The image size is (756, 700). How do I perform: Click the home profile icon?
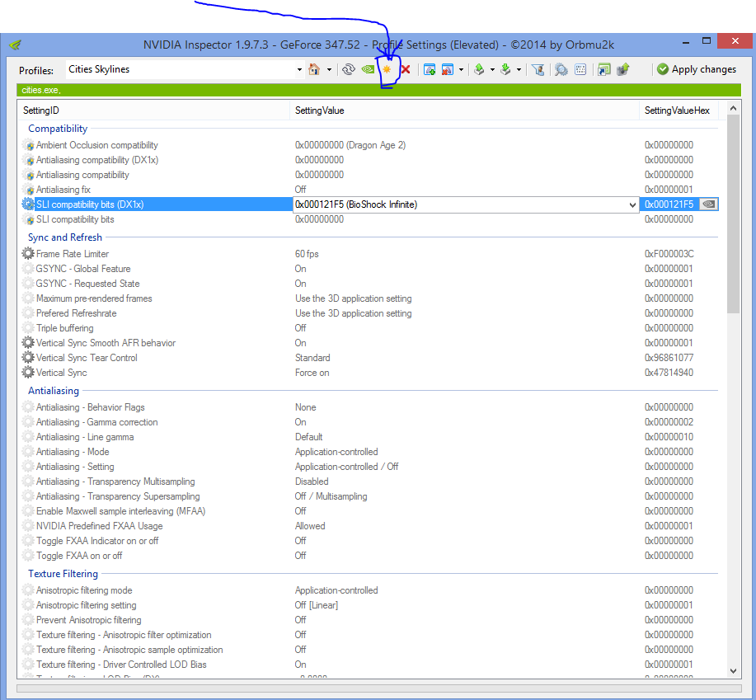click(x=314, y=70)
